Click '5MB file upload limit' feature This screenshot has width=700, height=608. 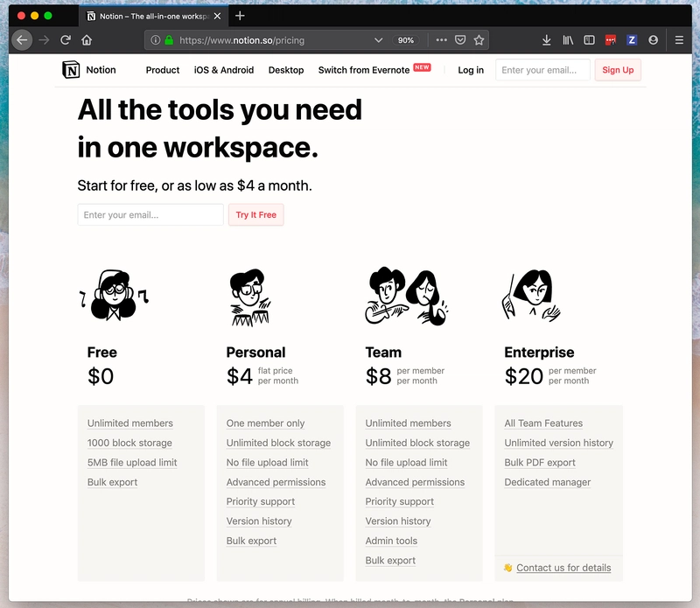click(132, 463)
